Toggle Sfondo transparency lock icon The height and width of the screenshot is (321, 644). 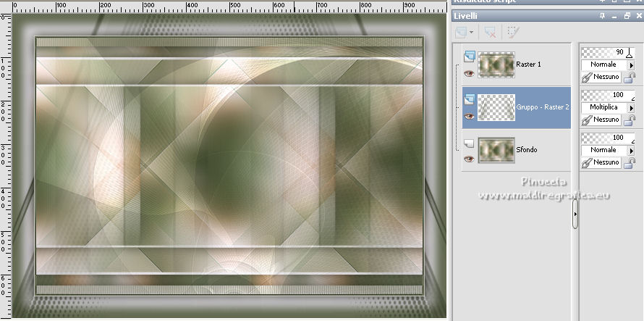[x=629, y=163]
